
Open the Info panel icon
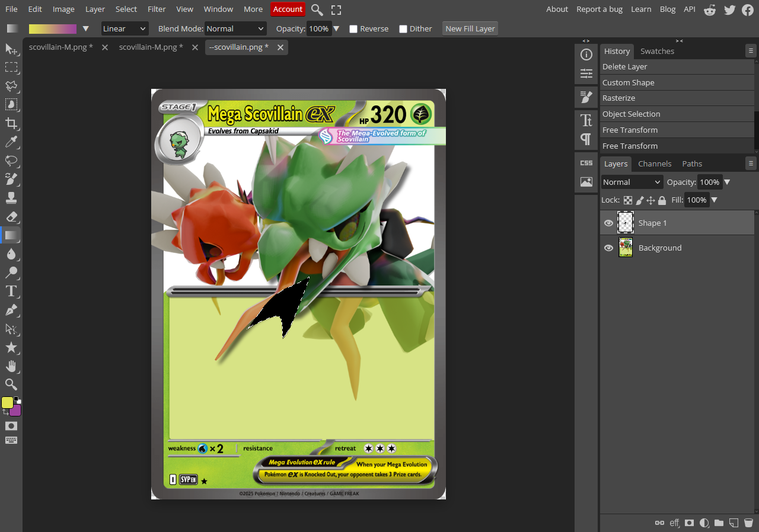pos(586,55)
